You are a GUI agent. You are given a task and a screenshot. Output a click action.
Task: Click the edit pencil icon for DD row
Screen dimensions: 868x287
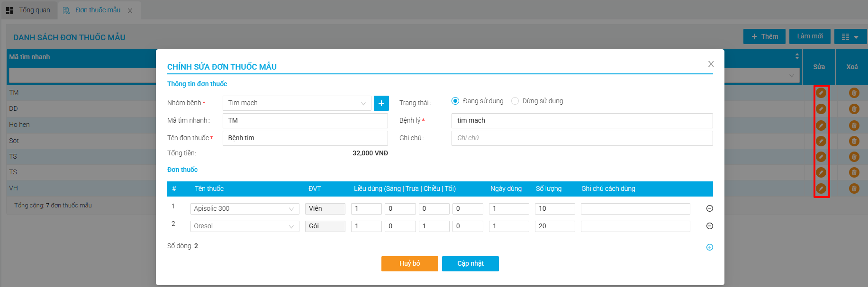pos(821,109)
